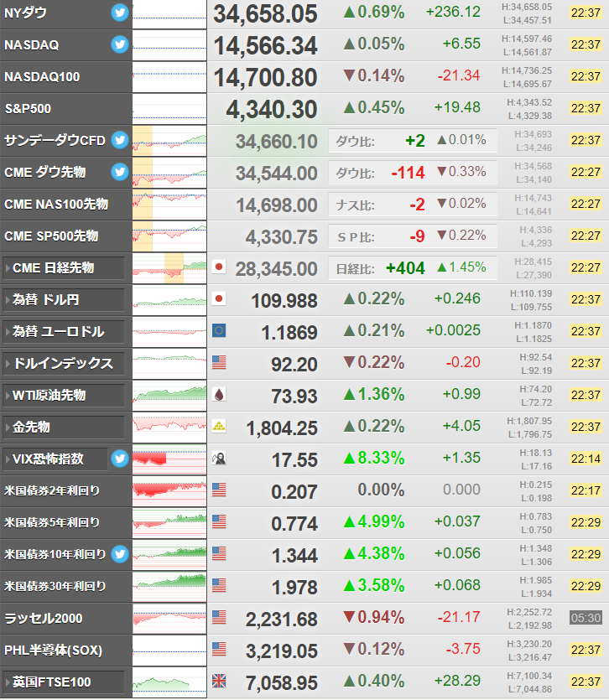This screenshot has height=700, width=609.
Task: Click the 22:14 timestamp on VIX row
Action: click(586, 459)
